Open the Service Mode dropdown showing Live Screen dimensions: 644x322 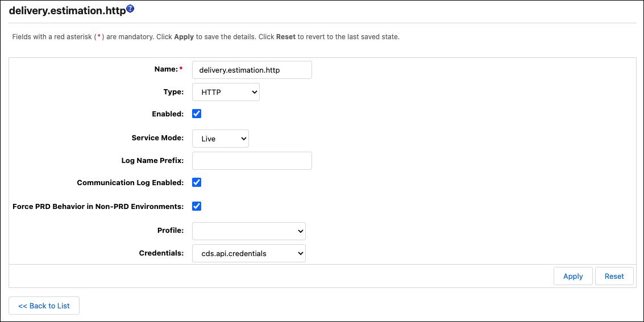point(221,139)
